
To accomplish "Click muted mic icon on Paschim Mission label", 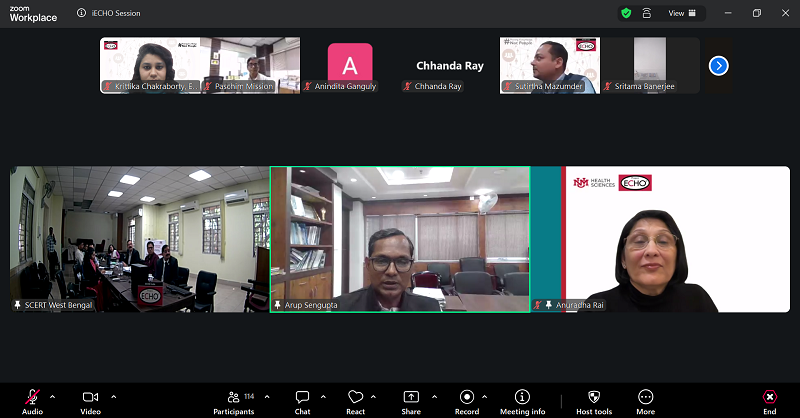I will coord(208,86).
